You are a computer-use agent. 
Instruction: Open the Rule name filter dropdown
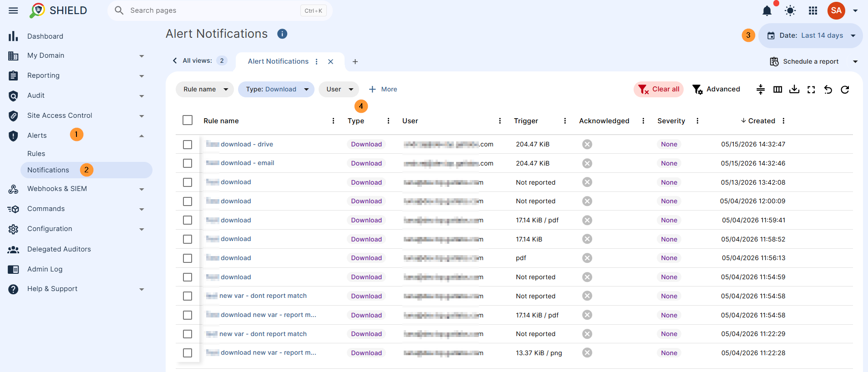pos(205,90)
